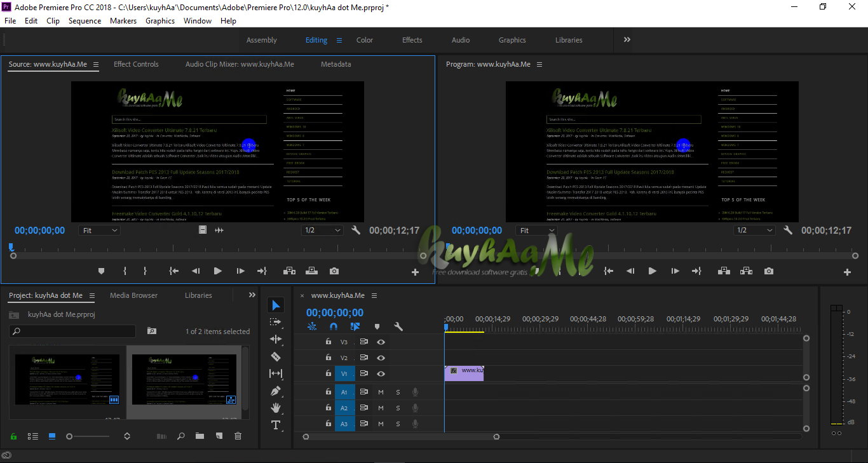
Task: Select the Slip tool
Action: coord(276,373)
